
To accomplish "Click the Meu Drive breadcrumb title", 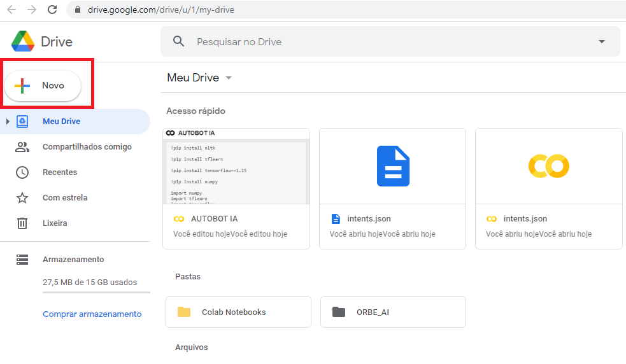I will (193, 78).
